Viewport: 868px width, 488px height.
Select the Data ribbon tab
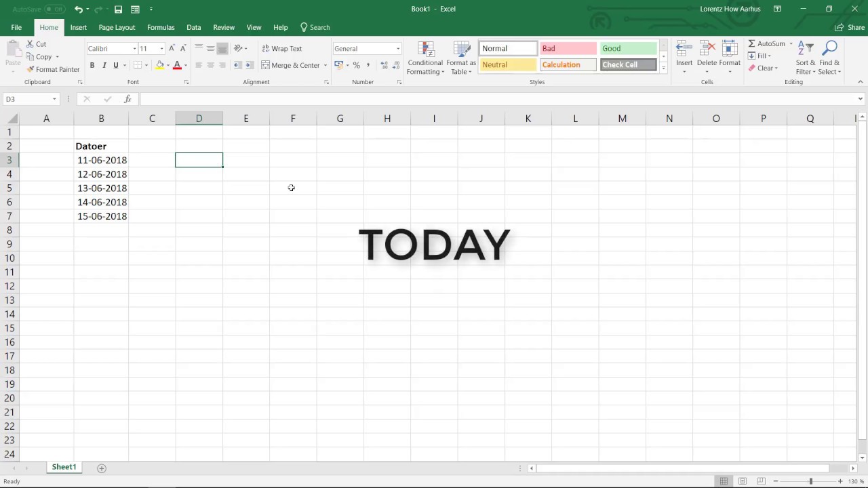[194, 28]
